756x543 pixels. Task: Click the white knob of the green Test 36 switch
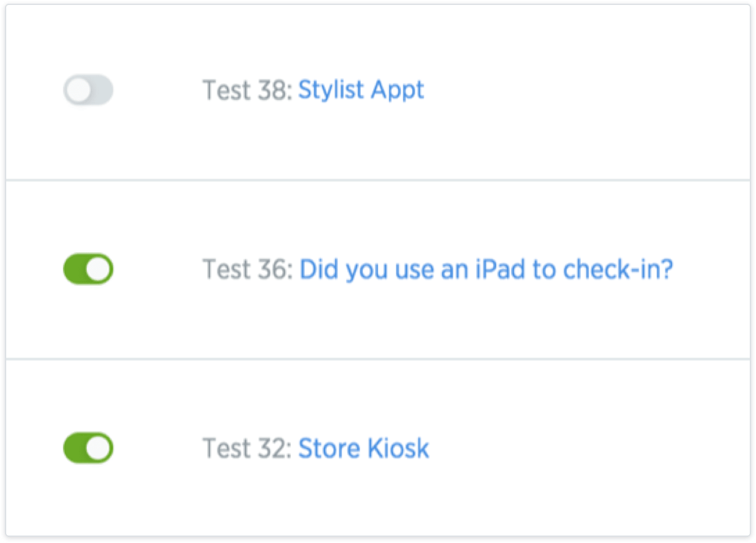click(99, 269)
